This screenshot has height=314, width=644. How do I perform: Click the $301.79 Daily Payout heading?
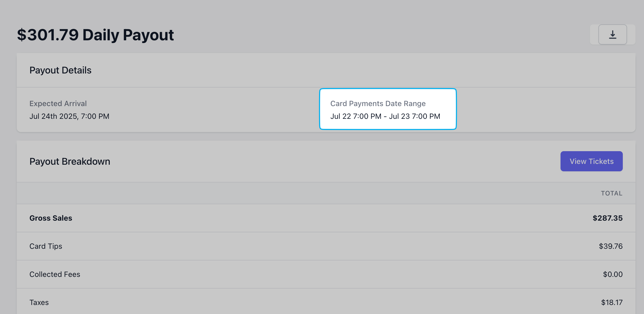pyautogui.click(x=95, y=35)
